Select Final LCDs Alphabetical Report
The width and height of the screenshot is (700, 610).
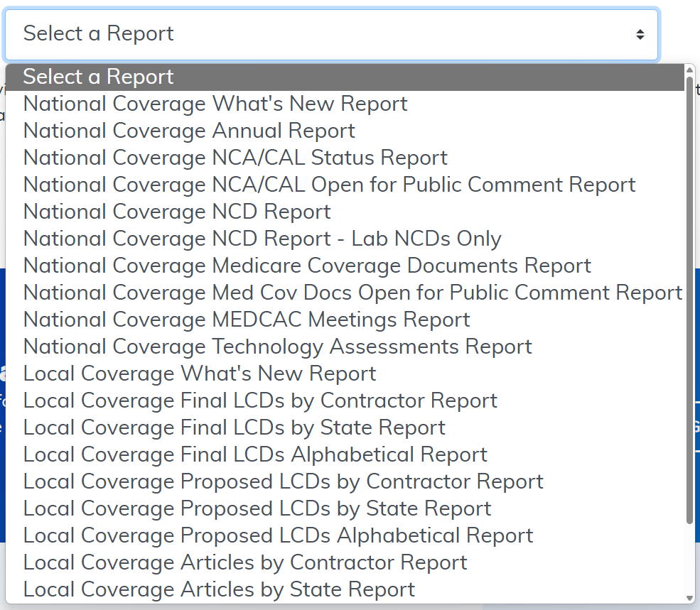pos(255,454)
